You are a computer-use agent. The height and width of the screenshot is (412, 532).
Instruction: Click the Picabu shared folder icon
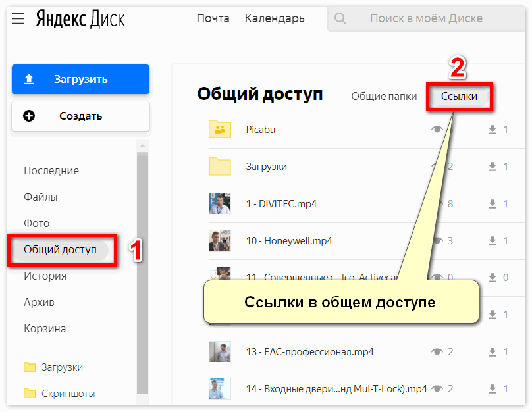tap(220, 129)
